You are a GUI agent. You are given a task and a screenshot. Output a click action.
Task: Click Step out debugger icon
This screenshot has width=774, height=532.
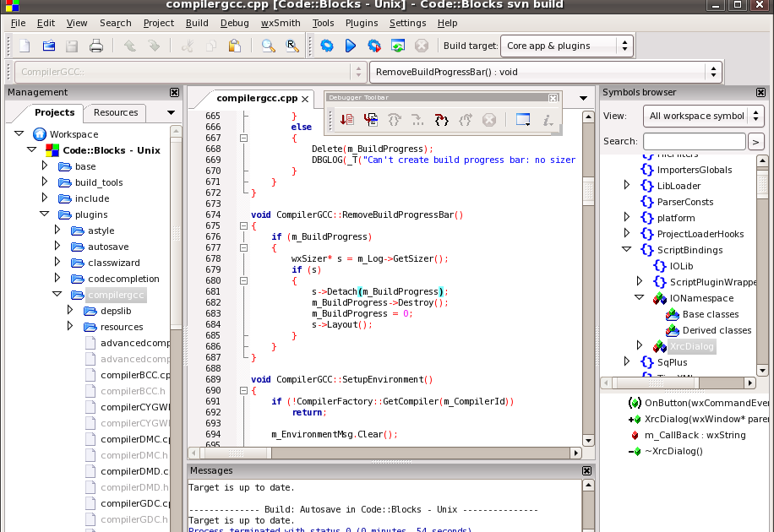[x=465, y=119]
